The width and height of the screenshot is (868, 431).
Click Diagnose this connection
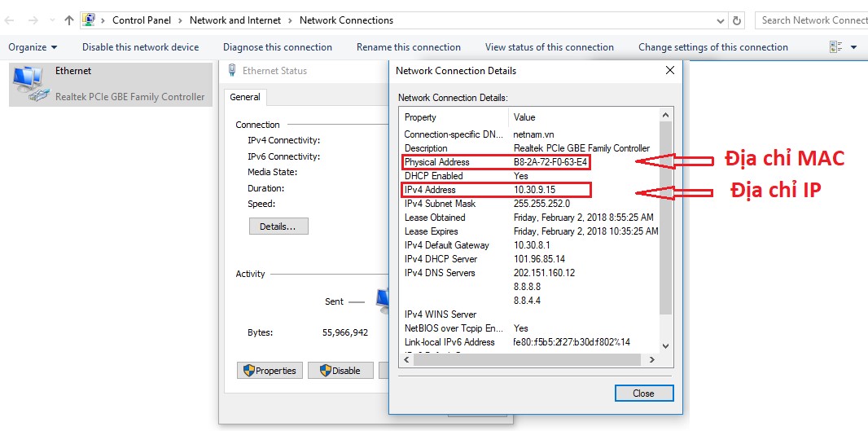[277, 47]
